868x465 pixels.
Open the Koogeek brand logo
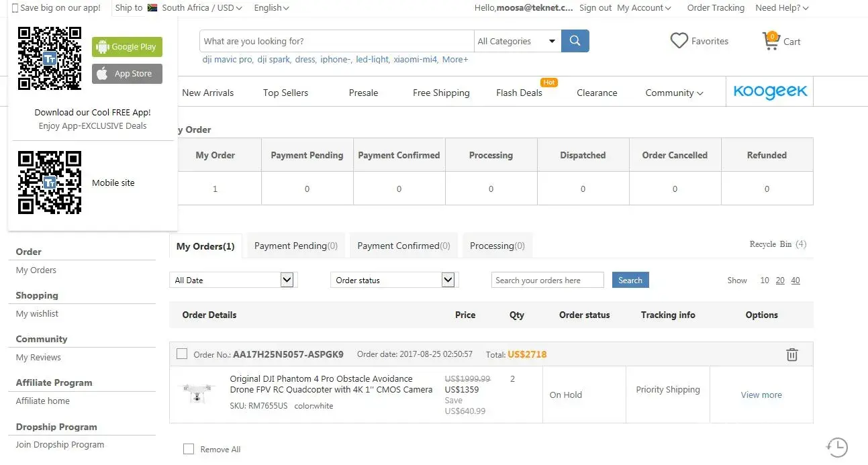770,92
